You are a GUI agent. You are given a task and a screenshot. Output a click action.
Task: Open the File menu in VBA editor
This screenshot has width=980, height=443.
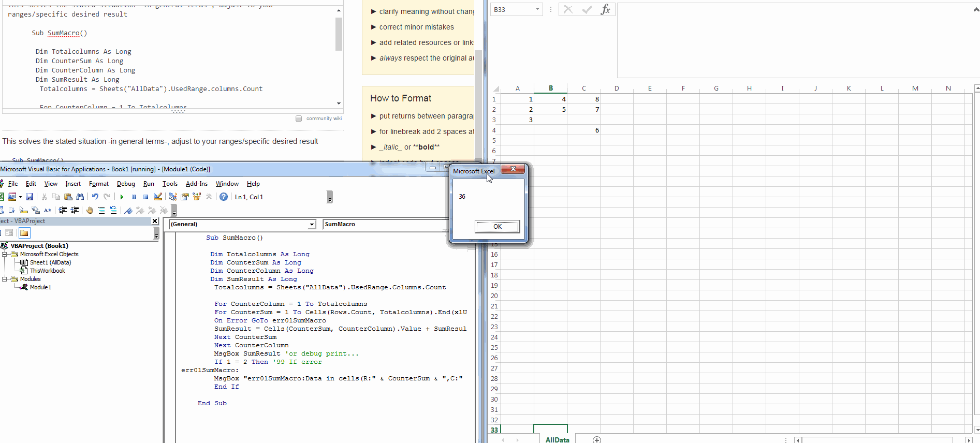coord(13,184)
